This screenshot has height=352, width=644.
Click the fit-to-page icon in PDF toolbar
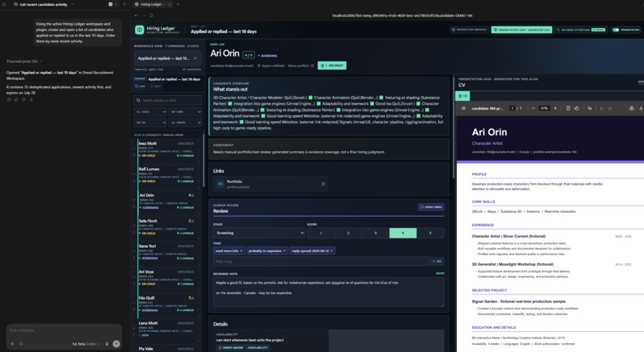(x=568, y=108)
